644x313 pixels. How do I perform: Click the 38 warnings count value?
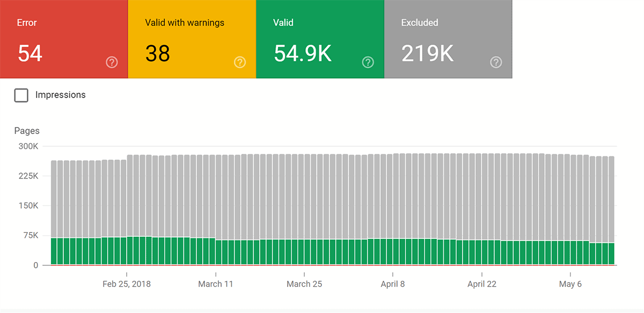click(158, 54)
